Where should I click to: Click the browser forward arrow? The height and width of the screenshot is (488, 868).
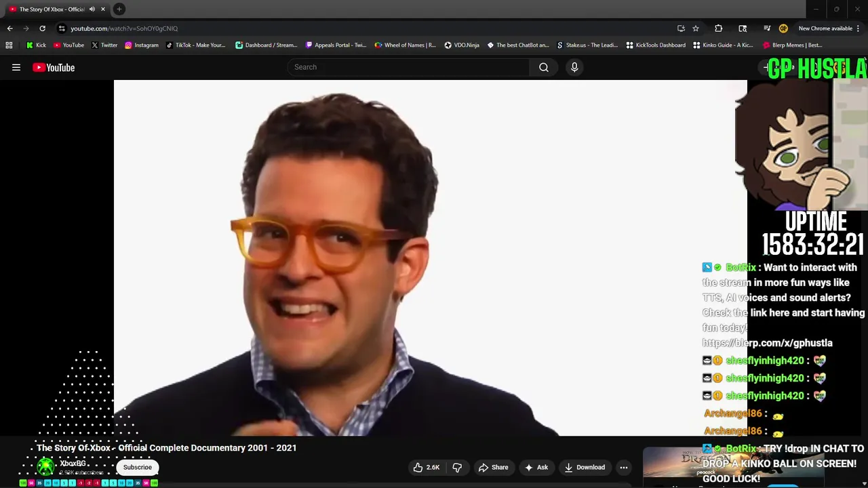click(x=26, y=28)
